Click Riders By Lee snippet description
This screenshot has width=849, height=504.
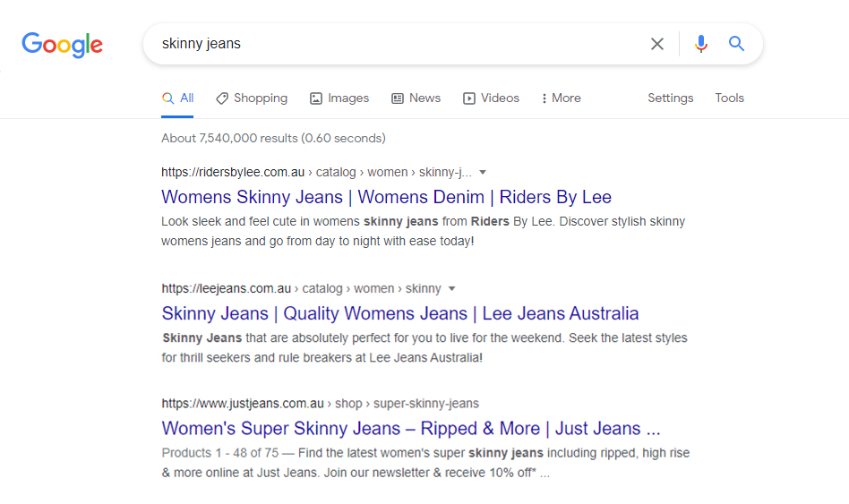tap(424, 231)
